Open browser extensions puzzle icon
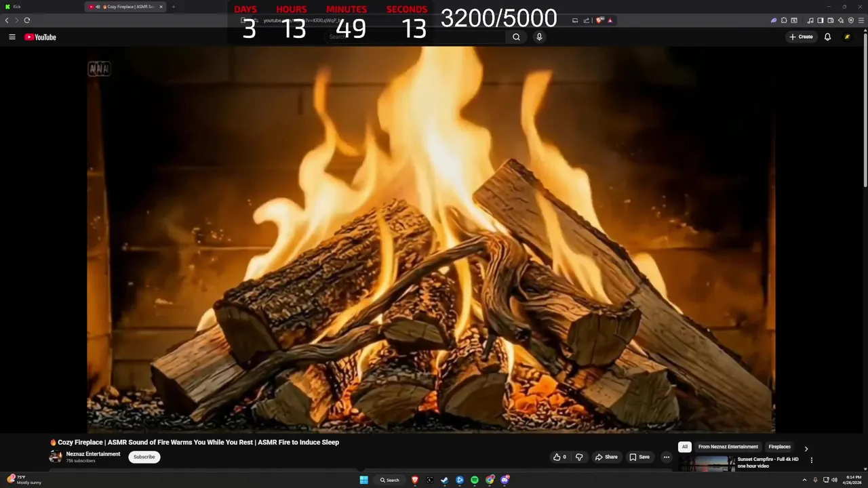 tap(784, 20)
